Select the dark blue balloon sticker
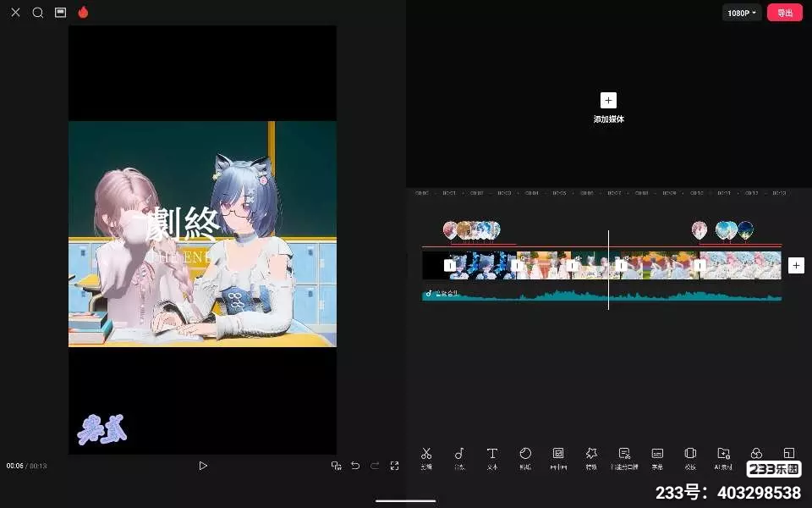Image resolution: width=812 pixels, height=508 pixels. (746, 230)
